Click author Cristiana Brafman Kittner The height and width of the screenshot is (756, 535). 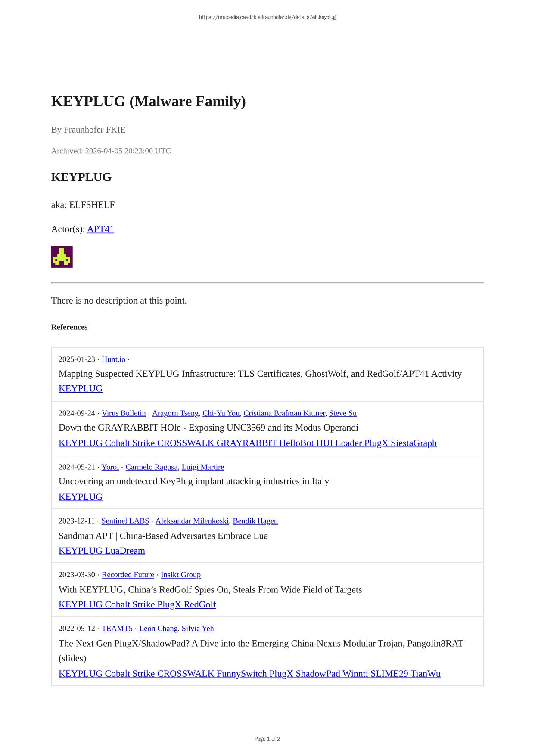coord(284,413)
